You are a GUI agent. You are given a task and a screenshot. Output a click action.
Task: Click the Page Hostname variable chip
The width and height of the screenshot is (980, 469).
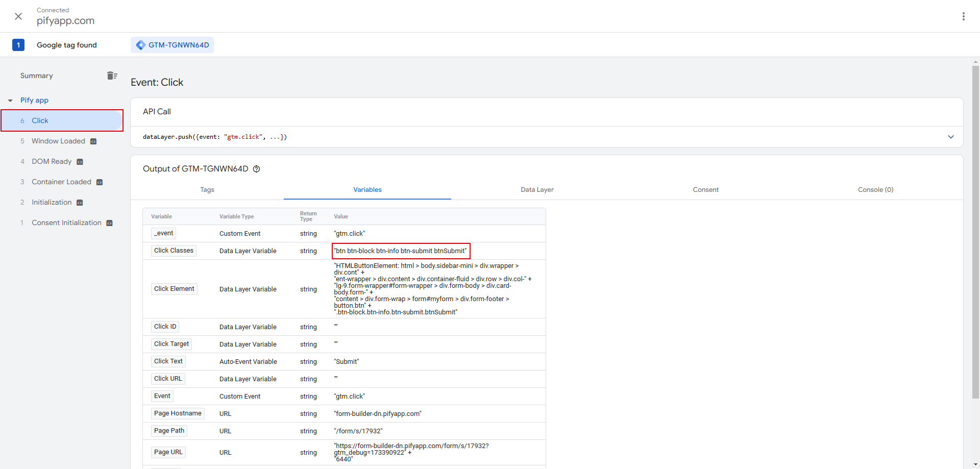(178, 413)
